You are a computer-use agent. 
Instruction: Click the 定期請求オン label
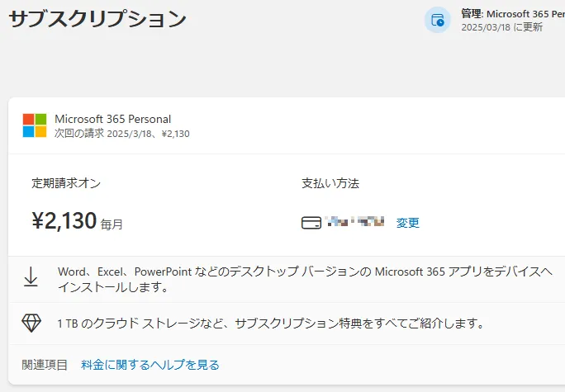point(66,183)
